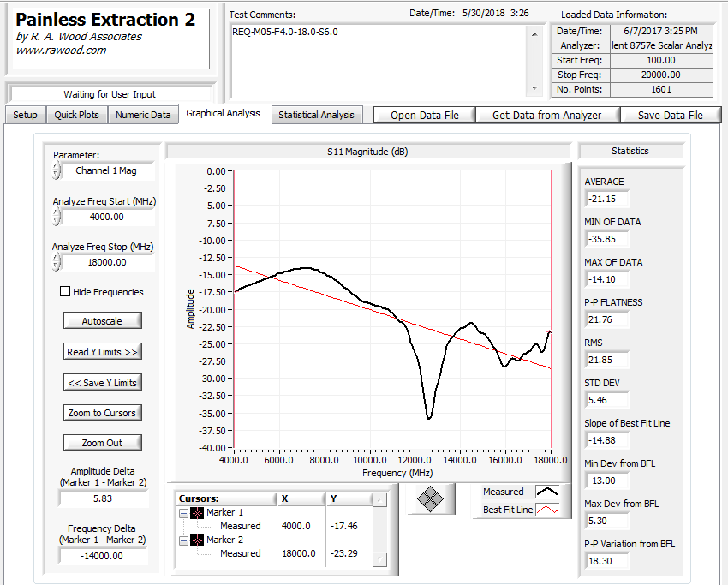728x585 pixels.
Task: Click the Analyze Freq Stop value 18000.00
Action: point(107,262)
